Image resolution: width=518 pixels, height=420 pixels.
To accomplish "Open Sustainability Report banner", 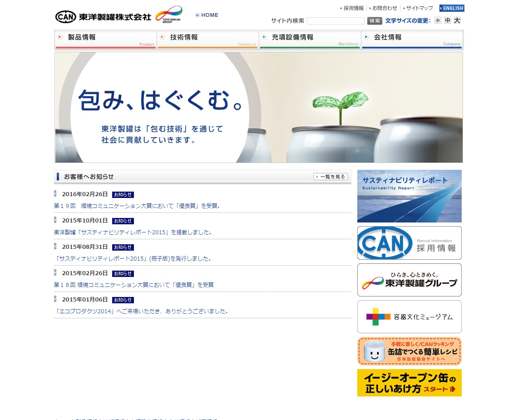I will click(409, 196).
